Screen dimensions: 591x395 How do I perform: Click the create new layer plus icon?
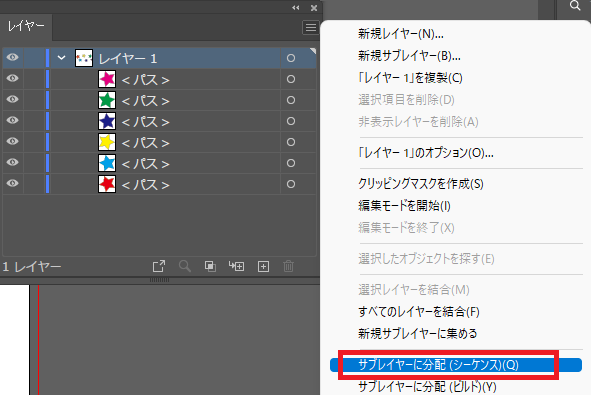(263, 266)
